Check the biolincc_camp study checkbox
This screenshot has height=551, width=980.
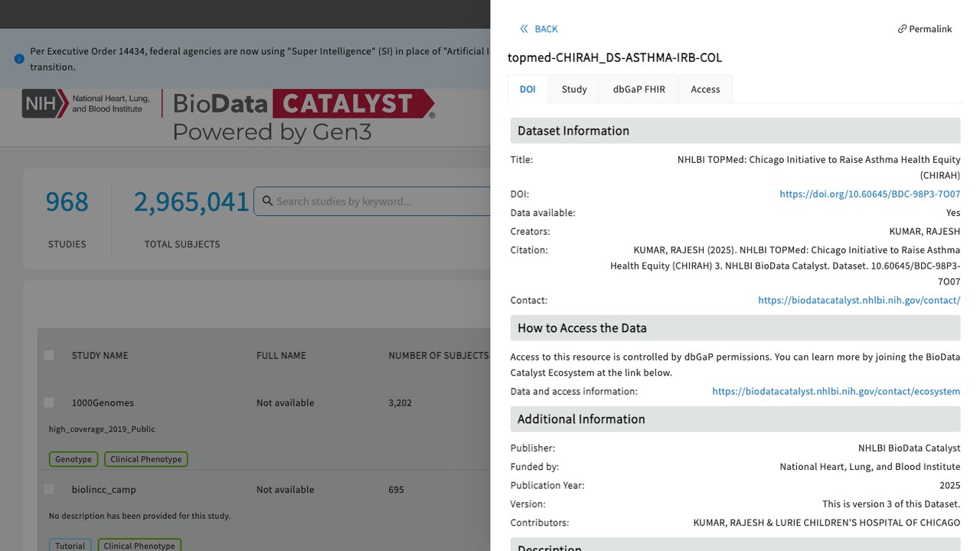coord(49,489)
